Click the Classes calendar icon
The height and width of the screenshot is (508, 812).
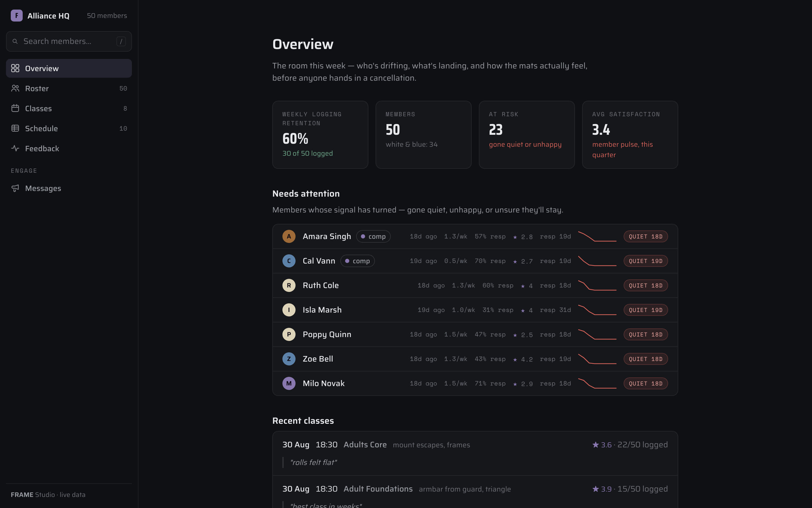[x=15, y=108]
